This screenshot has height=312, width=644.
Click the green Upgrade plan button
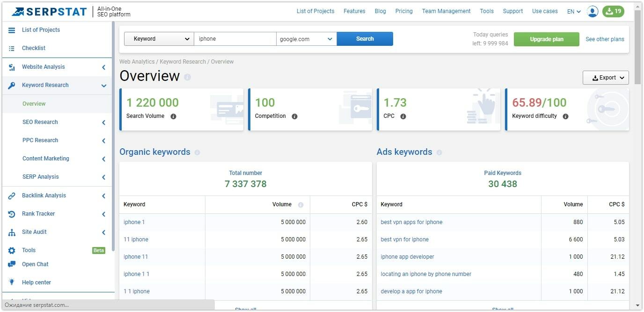[x=547, y=39]
